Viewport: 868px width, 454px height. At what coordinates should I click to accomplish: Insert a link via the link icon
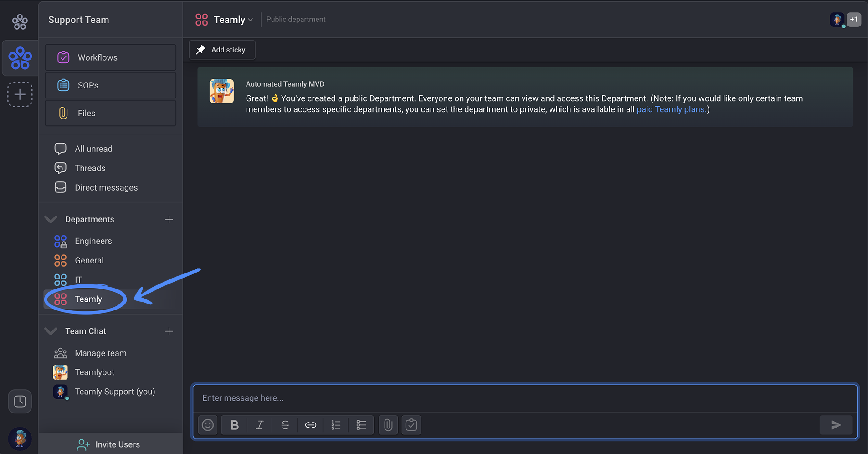pyautogui.click(x=311, y=425)
